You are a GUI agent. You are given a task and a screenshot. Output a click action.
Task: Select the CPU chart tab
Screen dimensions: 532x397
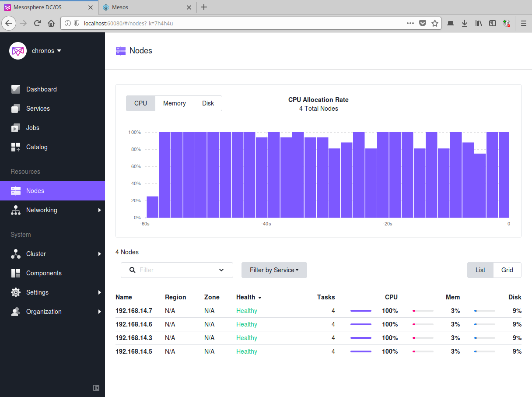pyautogui.click(x=141, y=103)
